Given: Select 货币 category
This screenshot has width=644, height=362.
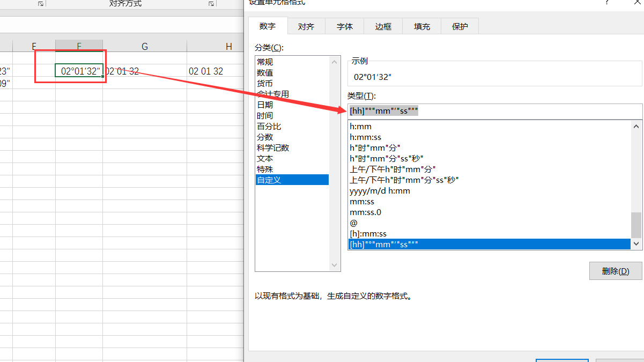Looking at the screenshot, I should pos(292,84).
